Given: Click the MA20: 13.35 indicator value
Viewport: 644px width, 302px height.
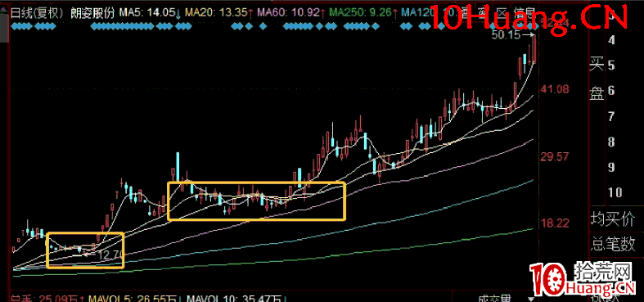Looking at the screenshot, I should tap(219, 13).
